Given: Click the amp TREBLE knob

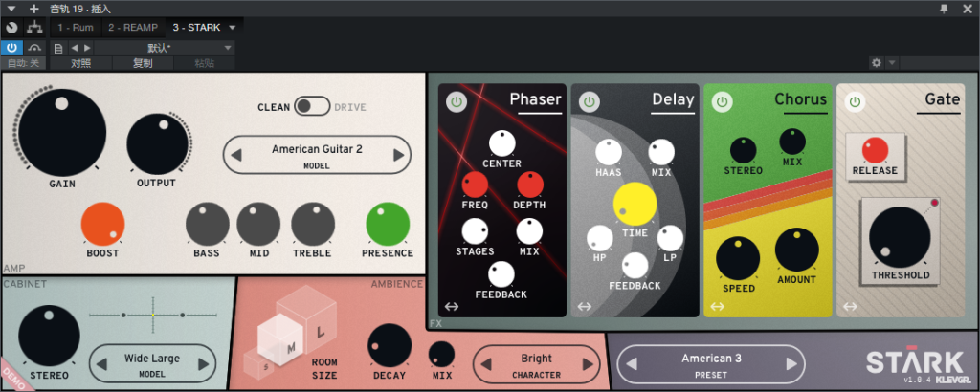Looking at the screenshot, I should pos(313,224).
